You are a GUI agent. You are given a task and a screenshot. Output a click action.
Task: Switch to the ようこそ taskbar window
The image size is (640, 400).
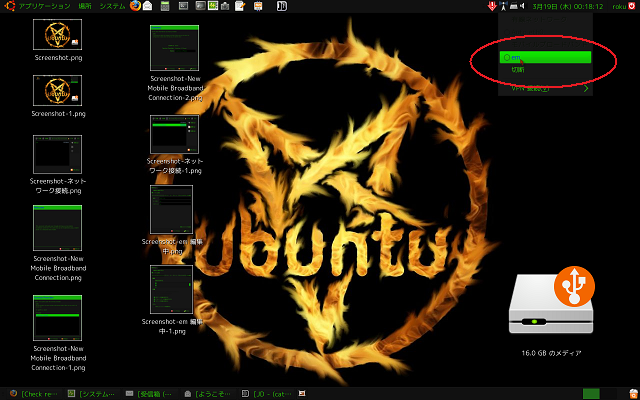point(209,394)
